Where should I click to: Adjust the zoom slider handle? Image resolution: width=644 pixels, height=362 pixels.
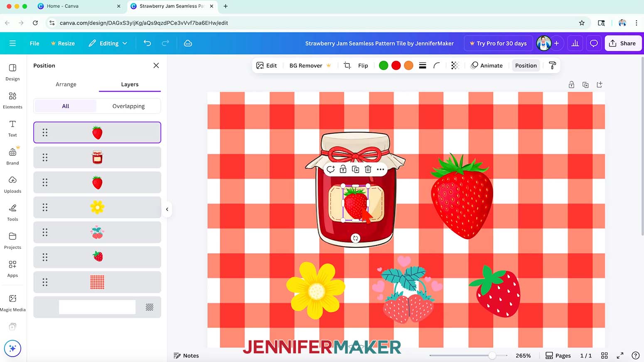click(492, 356)
